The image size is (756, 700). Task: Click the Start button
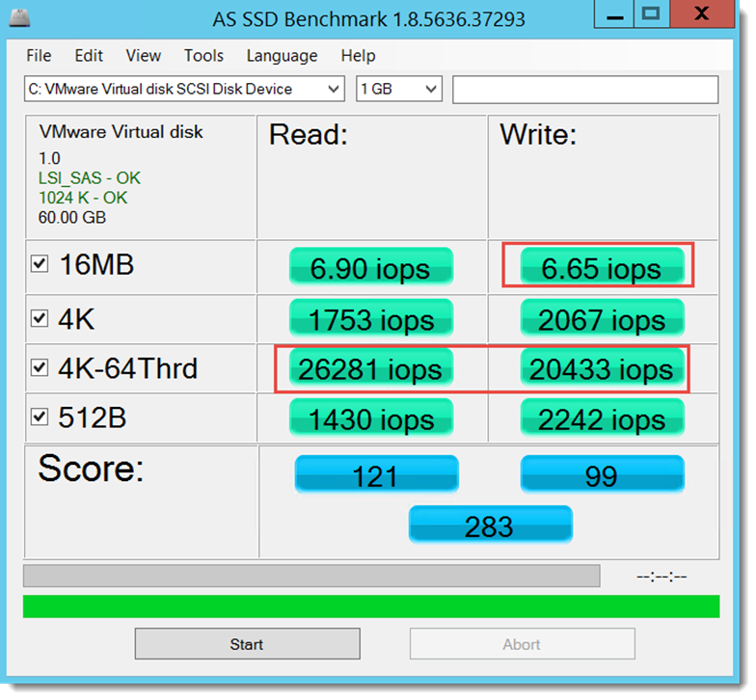click(247, 644)
